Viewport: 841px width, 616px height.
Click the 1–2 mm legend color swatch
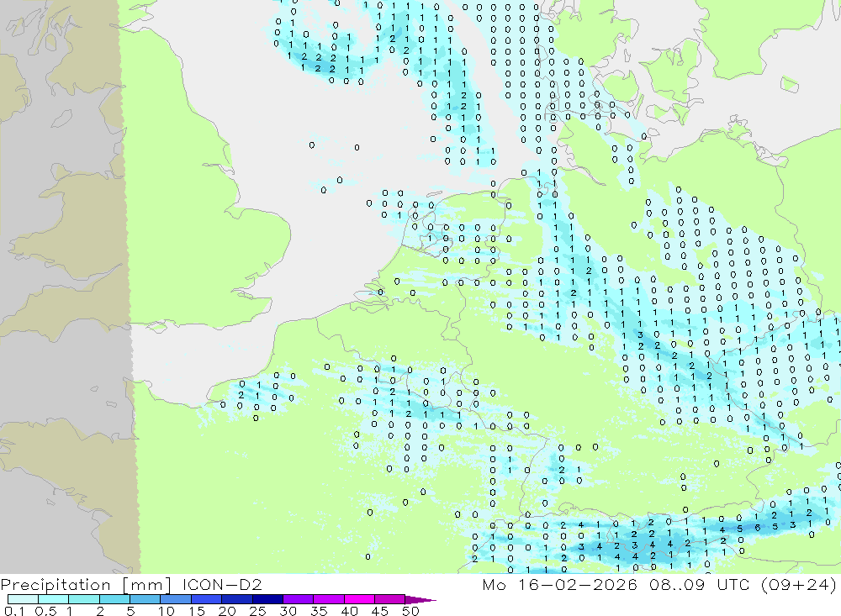point(83,599)
